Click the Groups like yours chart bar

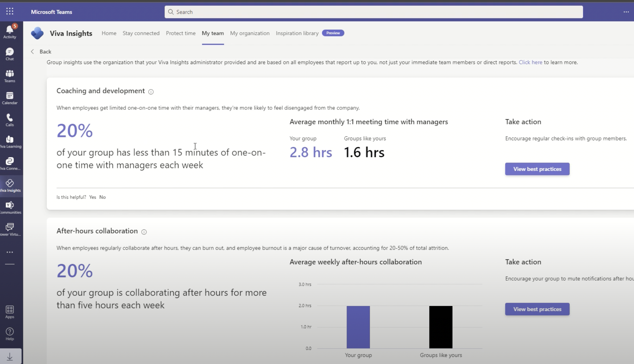(x=441, y=327)
